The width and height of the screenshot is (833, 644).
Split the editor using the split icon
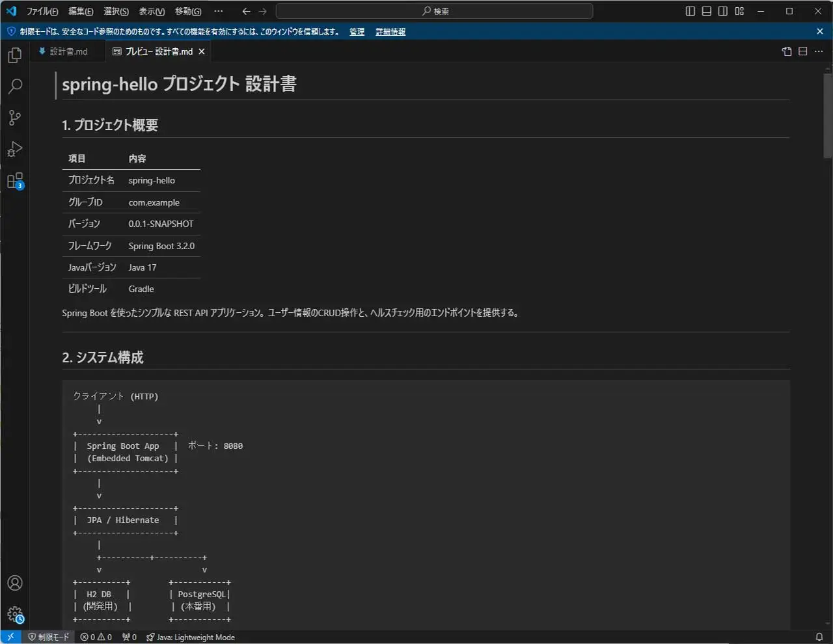pyautogui.click(x=803, y=51)
